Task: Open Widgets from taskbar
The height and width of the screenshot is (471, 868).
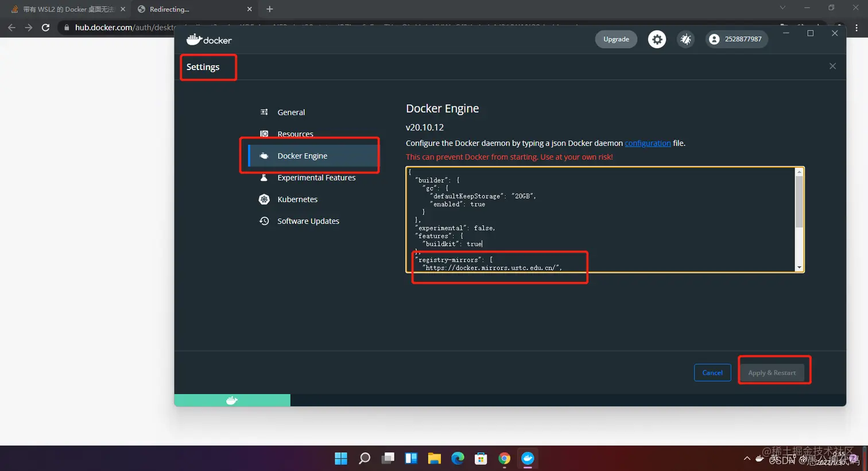Action: (411, 458)
